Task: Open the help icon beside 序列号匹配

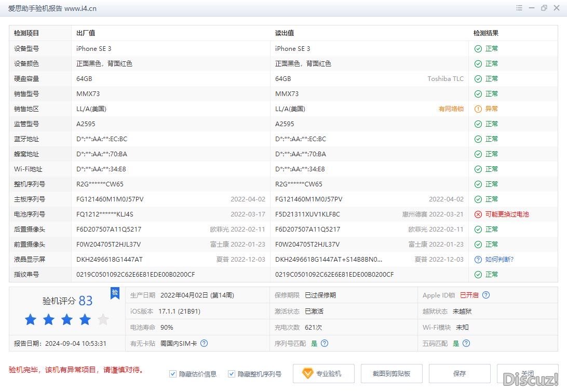Action: pyautogui.click(x=325, y=343)
